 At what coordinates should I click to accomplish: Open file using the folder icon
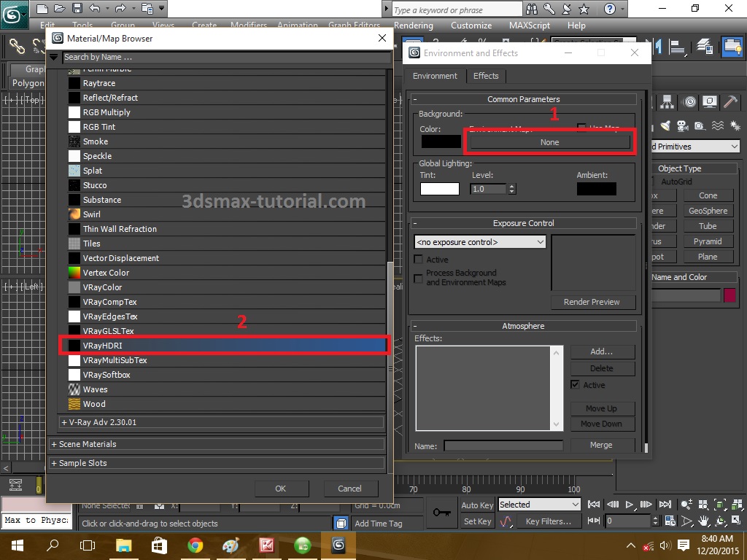pyautogui.click(x=59, y=9)
